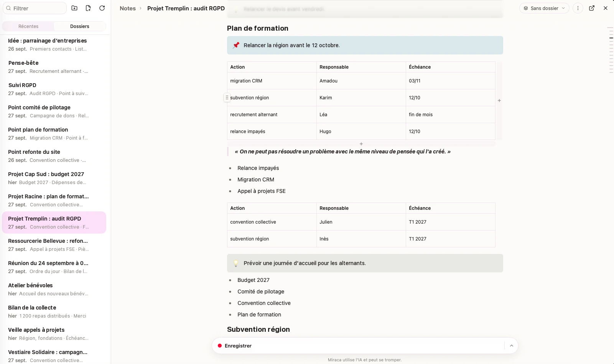This screenshot has width=614, height=364.
Task: Open the Suivi RGPD note
Action: pyautogui.click(x=54, y=89)
